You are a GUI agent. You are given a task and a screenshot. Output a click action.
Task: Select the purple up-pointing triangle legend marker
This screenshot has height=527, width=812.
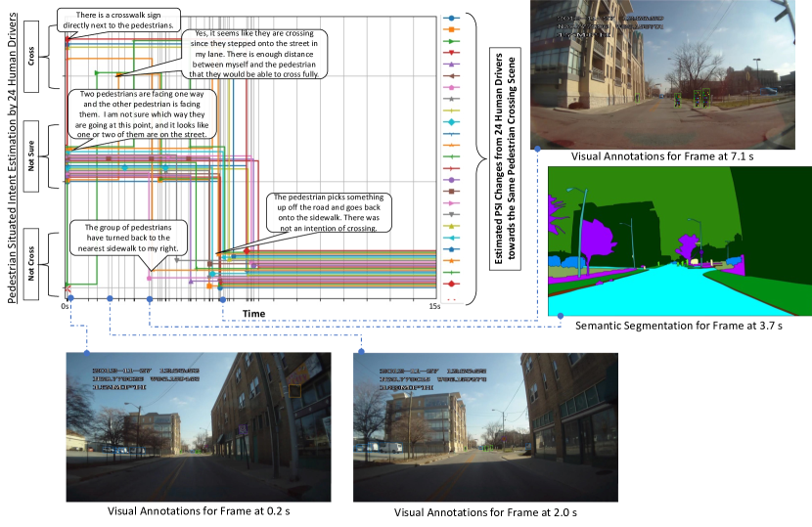452,65
